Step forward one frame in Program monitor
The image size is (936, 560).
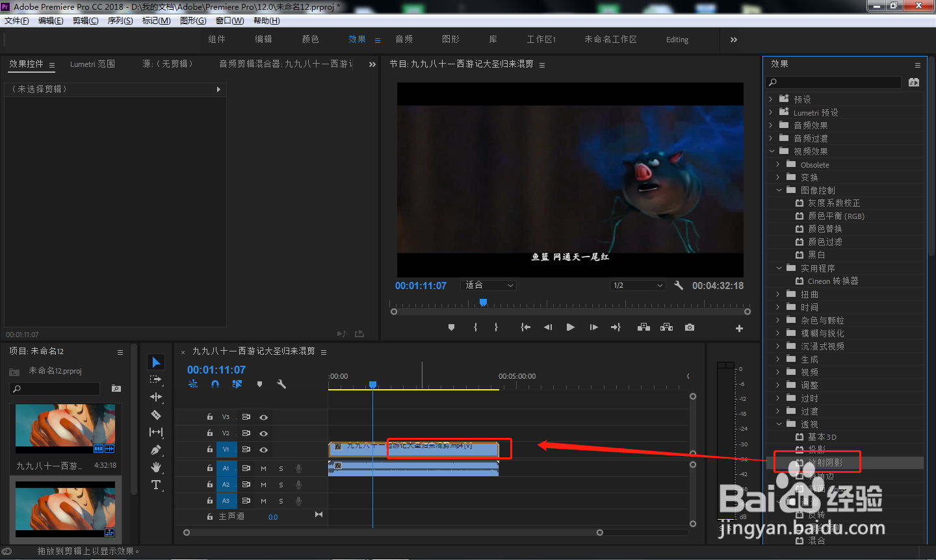pos(593,327)
